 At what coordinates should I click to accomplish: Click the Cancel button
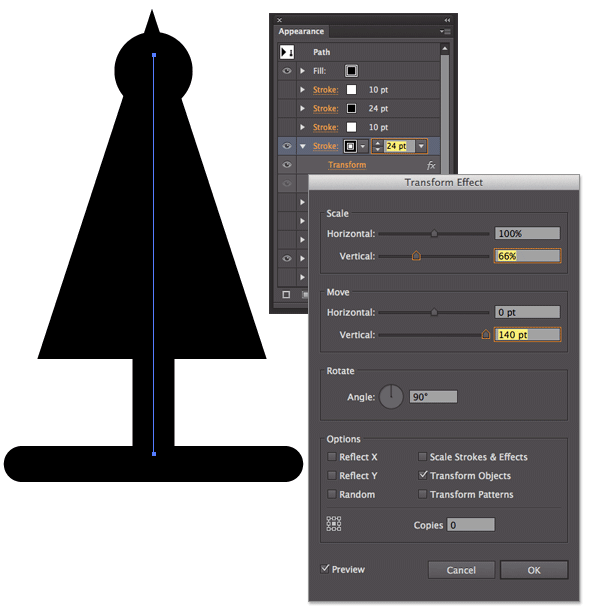[x=461, y=570]
